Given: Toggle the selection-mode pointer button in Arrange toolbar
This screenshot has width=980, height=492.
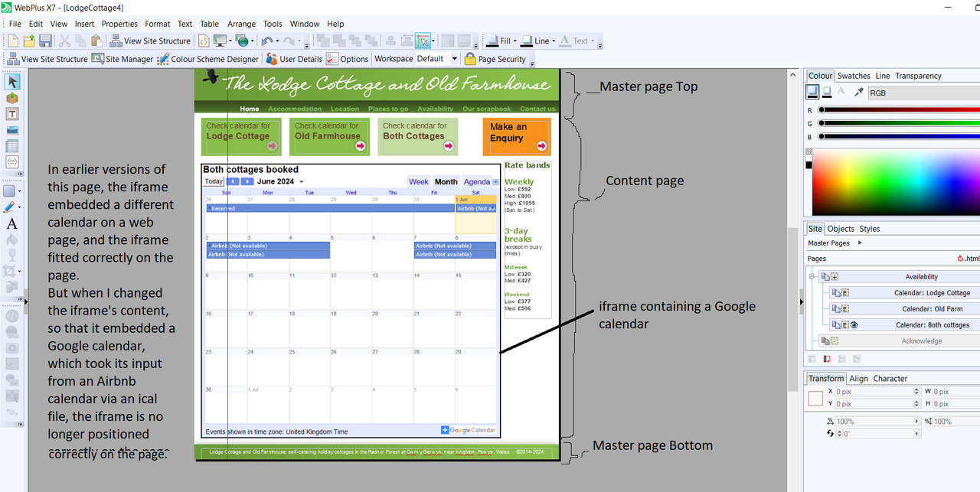Looking at the screenshot, I should pyautogui.click(x=423, y=41).
